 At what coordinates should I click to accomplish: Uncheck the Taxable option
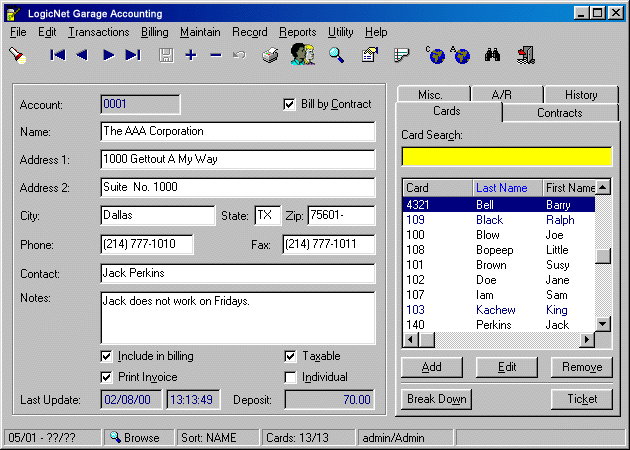290,356
